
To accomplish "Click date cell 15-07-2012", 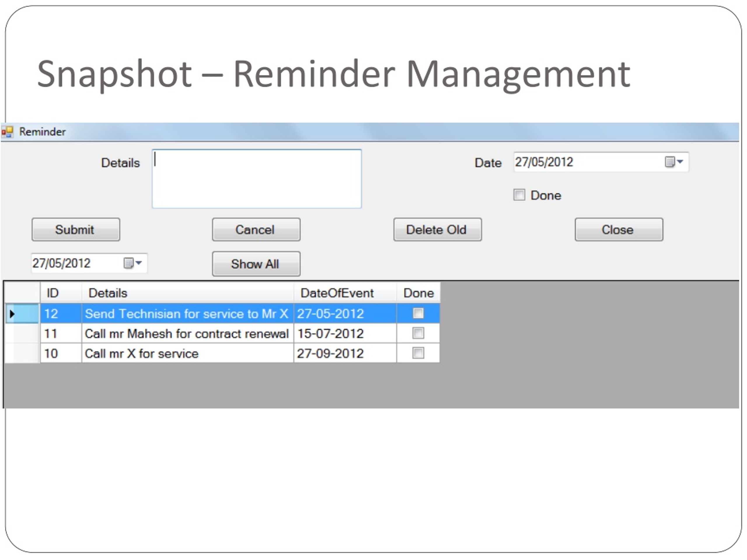I will [x=345, y=333].
